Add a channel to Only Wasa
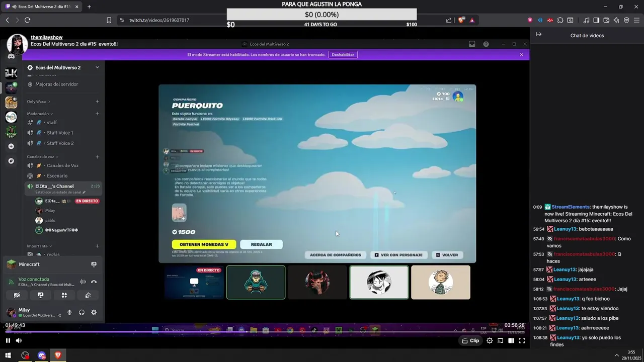Viewport: 644px width, 362px height. coord(97,102)
